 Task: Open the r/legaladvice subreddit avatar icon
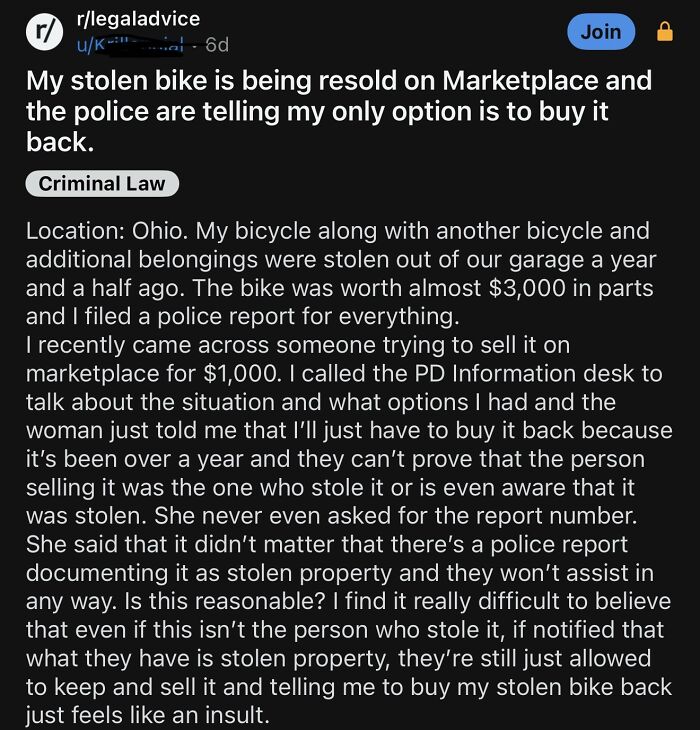[x=45, y=32]
